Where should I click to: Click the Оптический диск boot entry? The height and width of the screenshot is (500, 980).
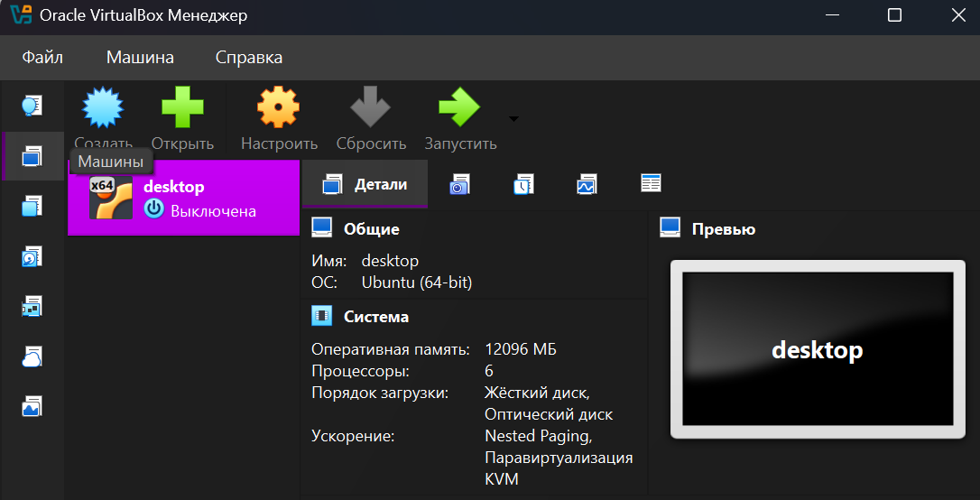click(x=549, y=414)
